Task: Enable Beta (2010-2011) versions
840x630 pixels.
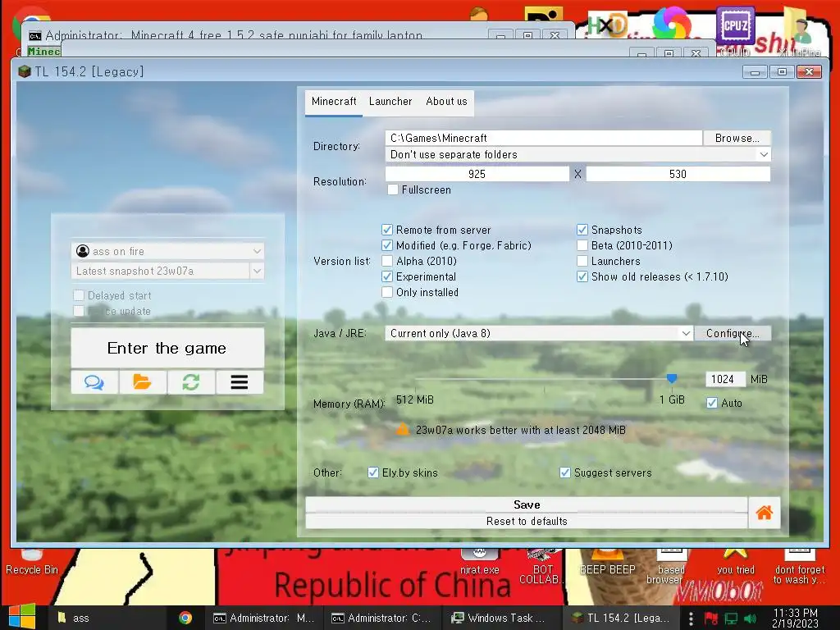Action: click(582, 245)
